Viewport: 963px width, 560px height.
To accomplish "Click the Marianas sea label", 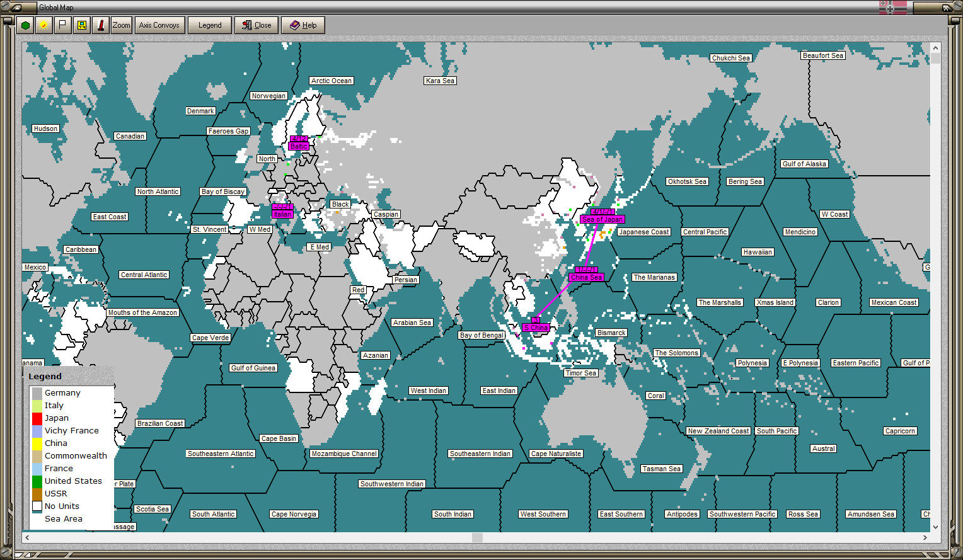I will click(x=654, y=277).
